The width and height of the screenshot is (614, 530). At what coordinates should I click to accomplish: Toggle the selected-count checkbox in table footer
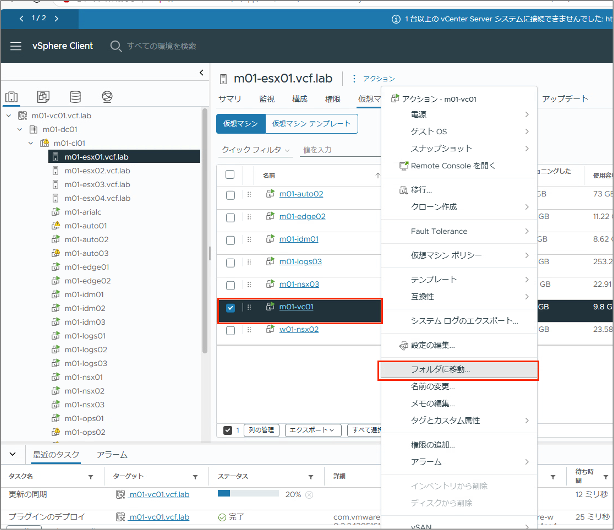(x=228, y=430)
